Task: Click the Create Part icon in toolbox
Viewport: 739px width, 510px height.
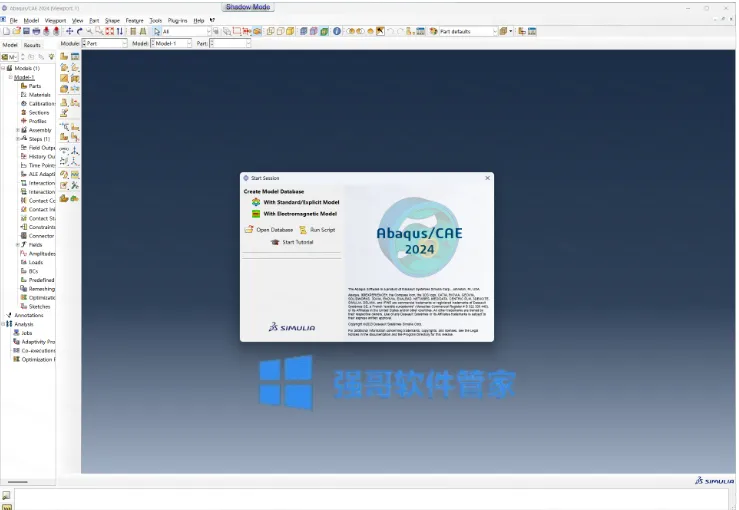Action: pyautogui.click(x=64, y=57)
